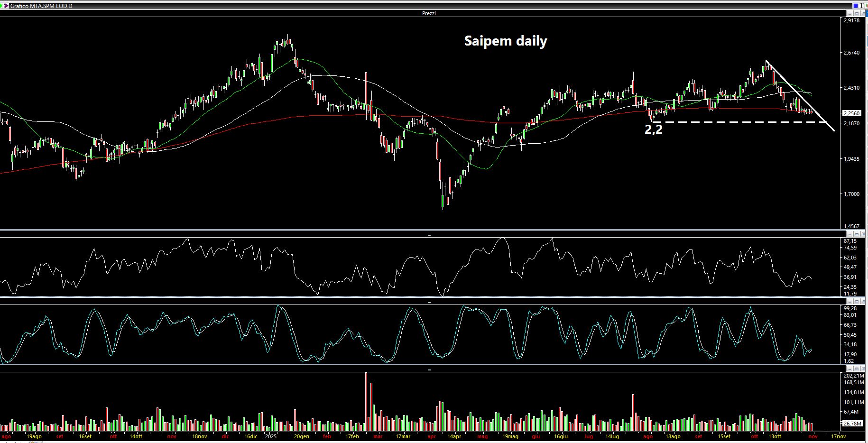
Task: Click the splitter handle above the RSI panel
Action: (429, 235)
